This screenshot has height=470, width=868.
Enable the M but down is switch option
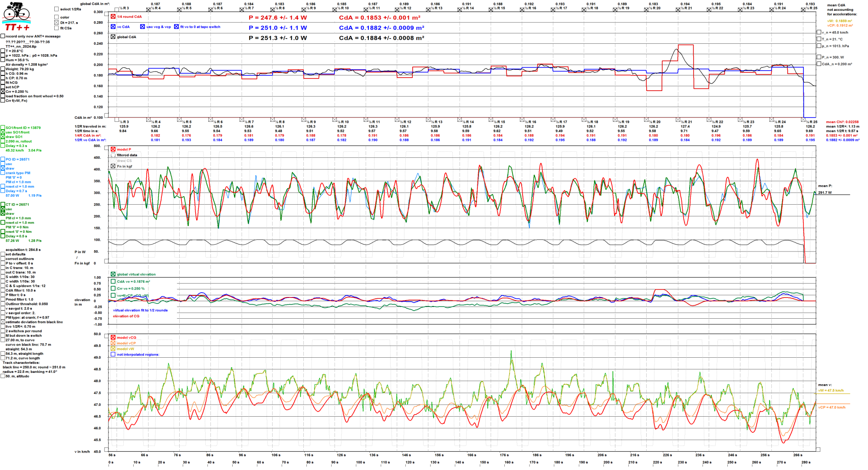click(x=3, y=336)
